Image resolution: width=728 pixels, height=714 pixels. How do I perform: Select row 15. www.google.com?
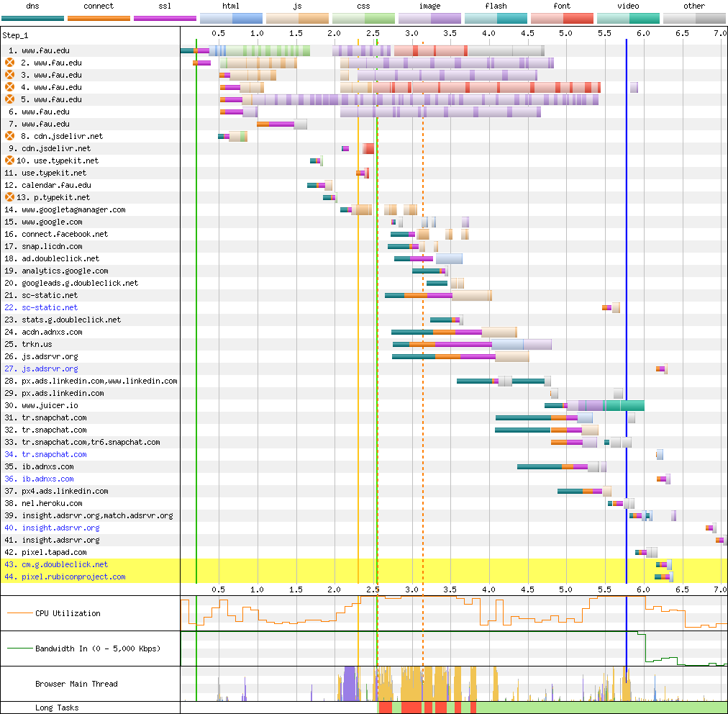coord(43,222)
